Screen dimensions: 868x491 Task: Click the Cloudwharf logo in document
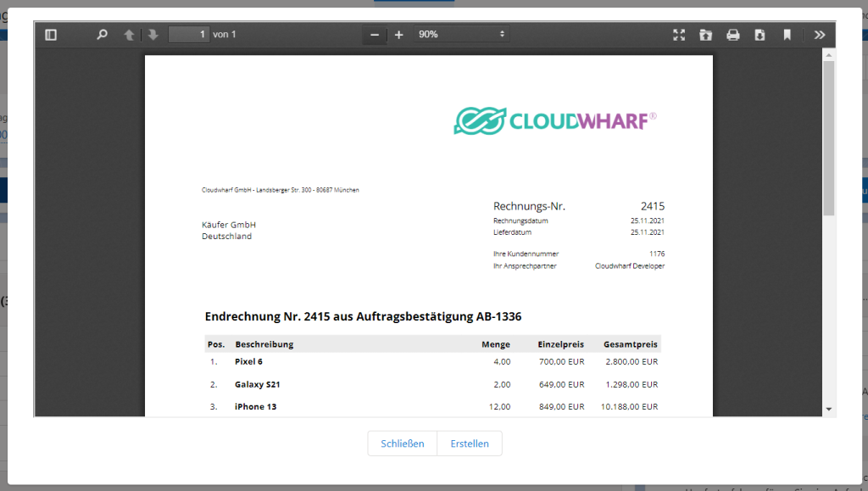(555, 120)
